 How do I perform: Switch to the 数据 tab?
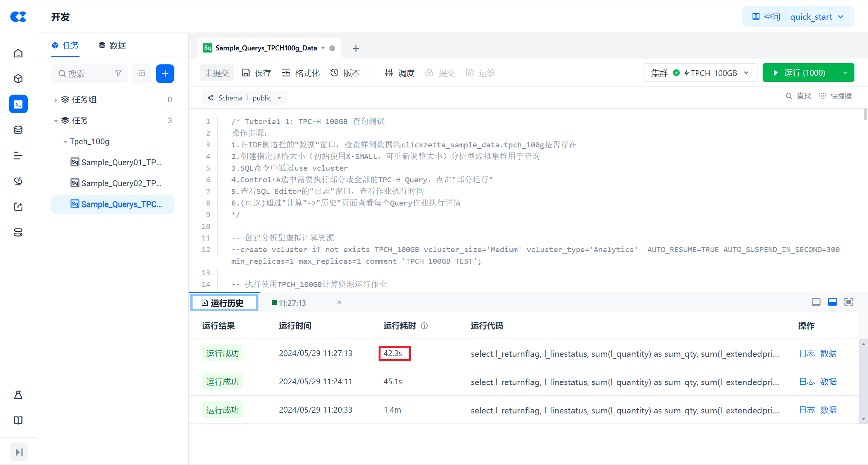click(x=112, y=45)
